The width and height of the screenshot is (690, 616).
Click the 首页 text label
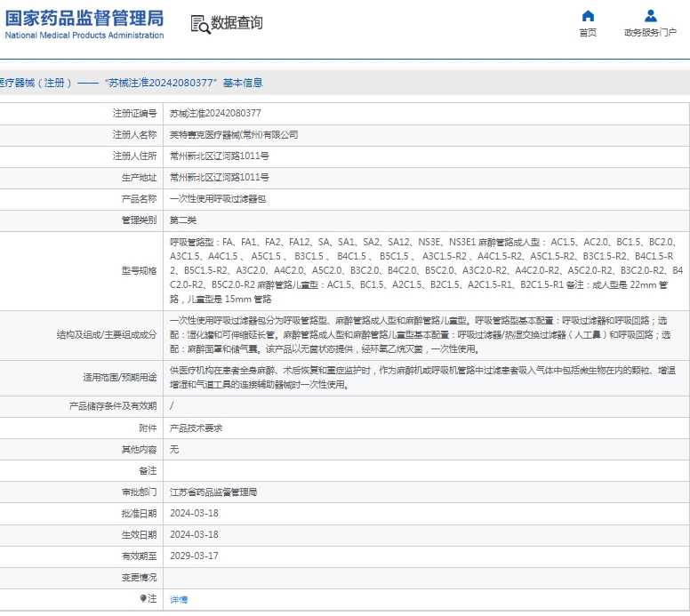pyautogui.click(x=588, y=33)
